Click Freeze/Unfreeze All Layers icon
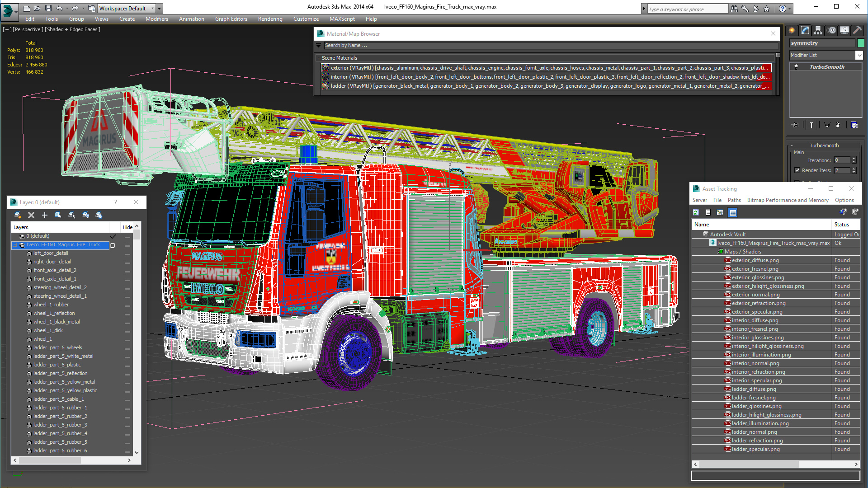 tap(99, 215)
